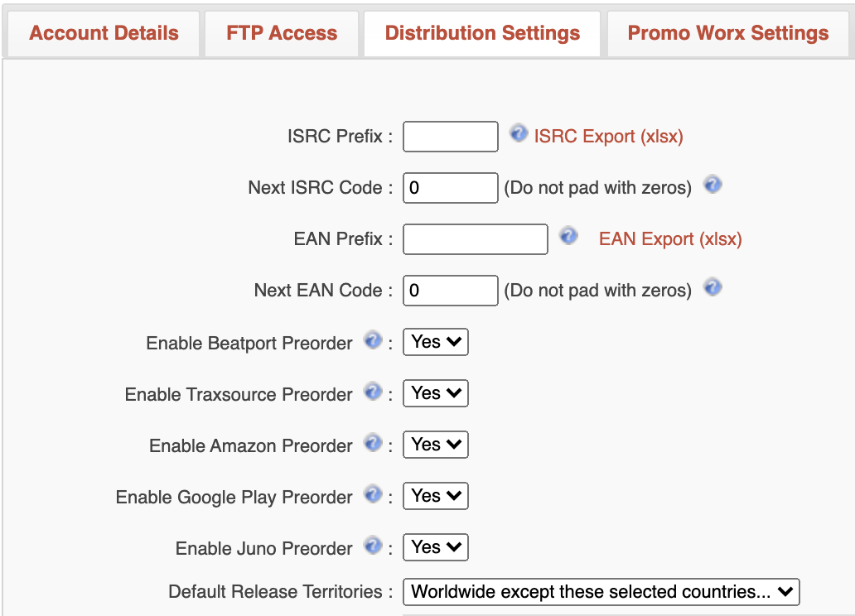The width and height of the screenshot is (855, 616).
Task: Switch to the Account Details tab
Action: coord(104,33)
